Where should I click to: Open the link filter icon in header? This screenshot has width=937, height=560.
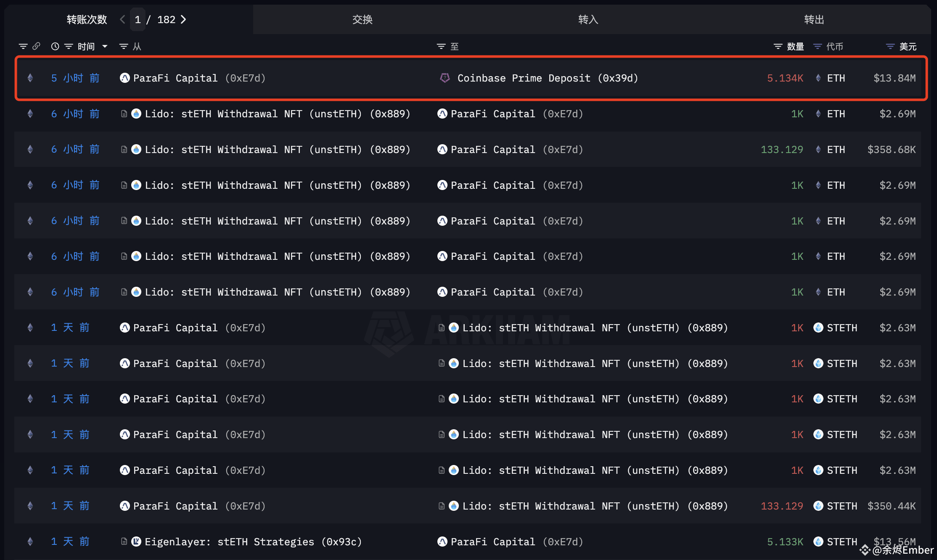click(37, 46)
